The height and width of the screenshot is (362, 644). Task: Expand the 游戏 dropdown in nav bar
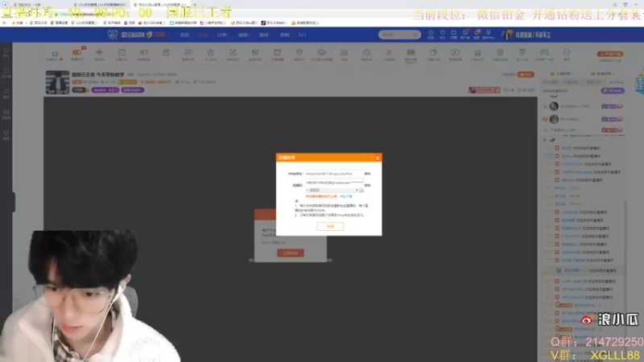click(264, 35)
